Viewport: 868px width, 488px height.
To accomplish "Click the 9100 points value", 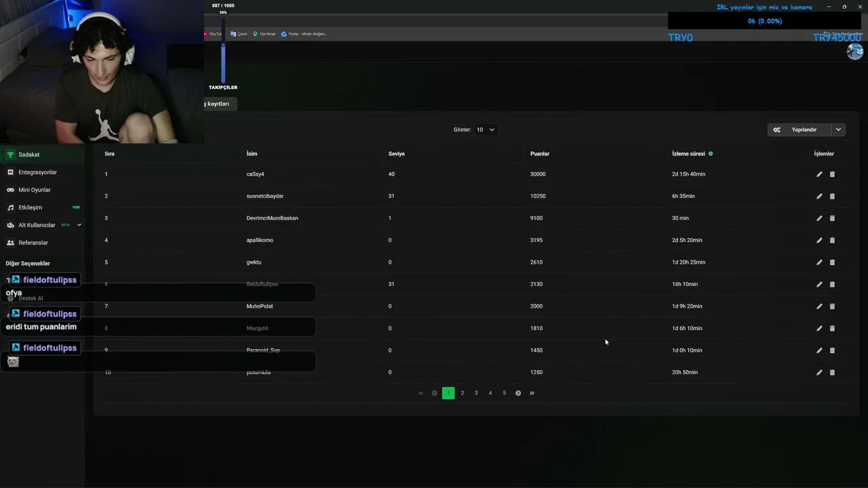I will click(x=536, y=218).
